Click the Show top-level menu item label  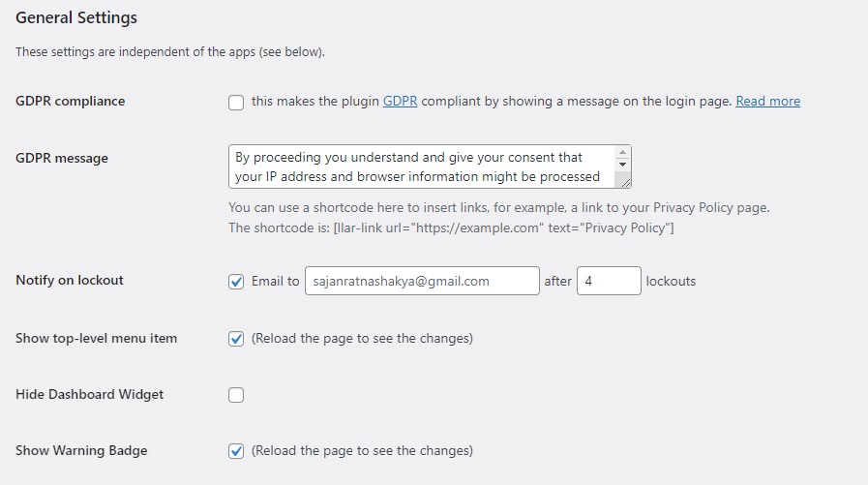pyautogui.click(x=97, y=338)
